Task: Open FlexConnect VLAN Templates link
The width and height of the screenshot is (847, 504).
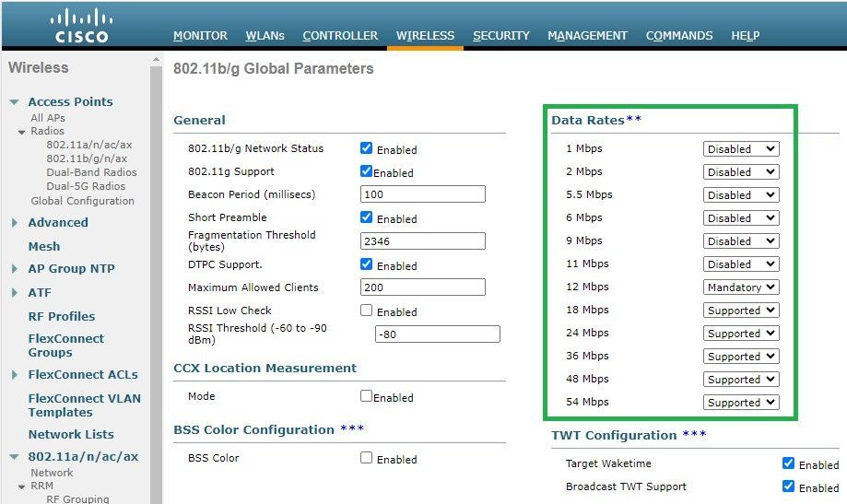Action: pos(84,405)
